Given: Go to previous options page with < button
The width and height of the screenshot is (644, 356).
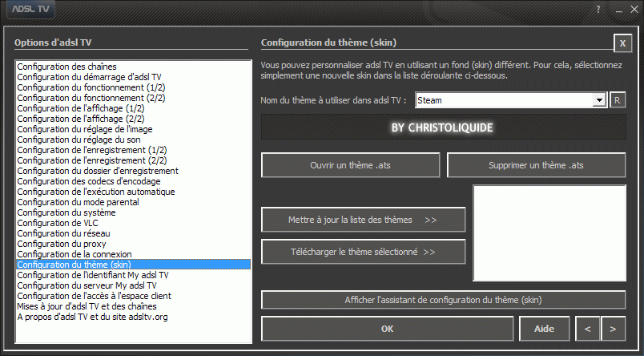Looking at the screenshot, I should click(x=588, y=329).
